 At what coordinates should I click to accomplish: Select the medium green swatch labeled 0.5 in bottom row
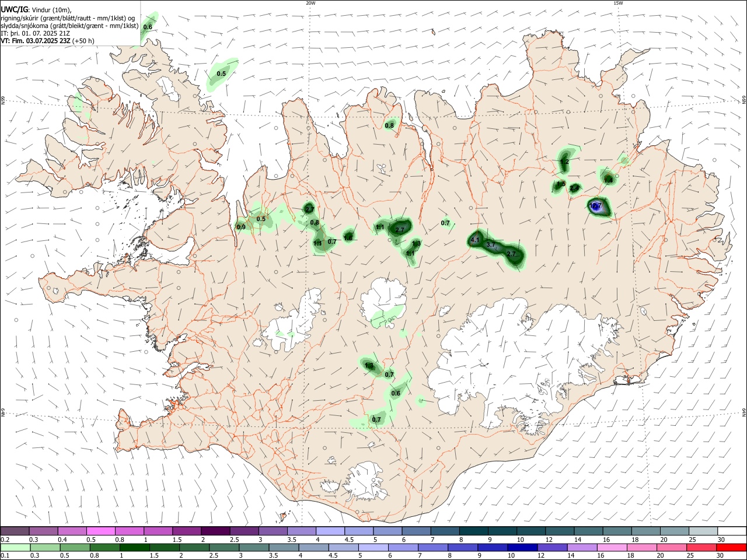75,548
